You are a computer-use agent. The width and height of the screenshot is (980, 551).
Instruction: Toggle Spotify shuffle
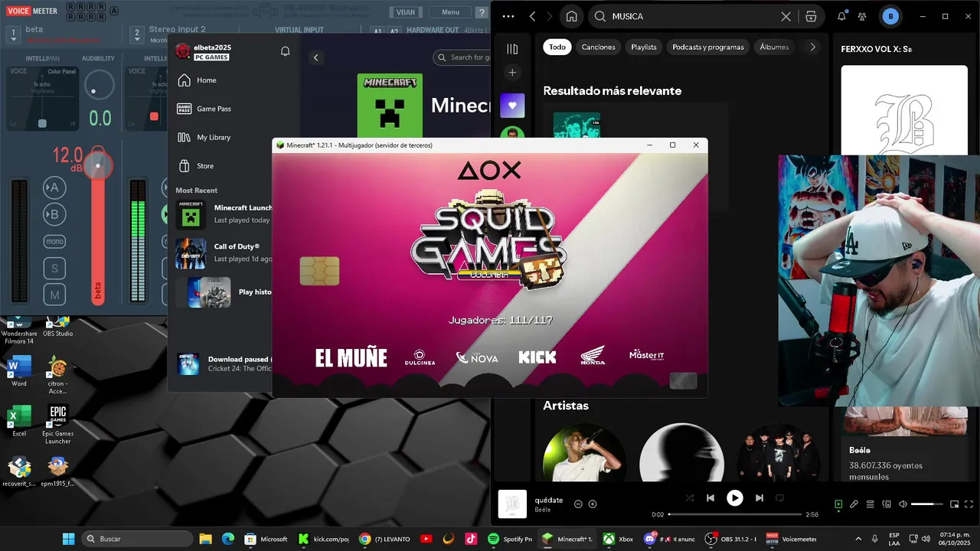(x=690, y=498)
